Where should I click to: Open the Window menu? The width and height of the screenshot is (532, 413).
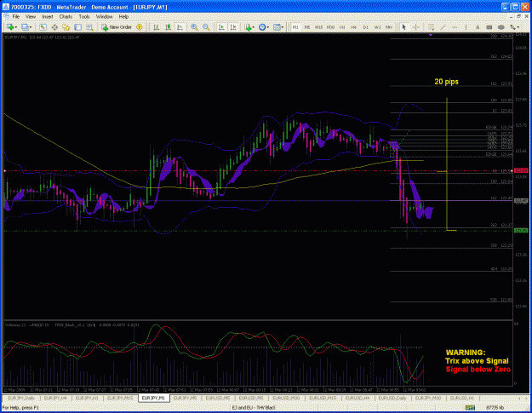click(x=104, y=16)
